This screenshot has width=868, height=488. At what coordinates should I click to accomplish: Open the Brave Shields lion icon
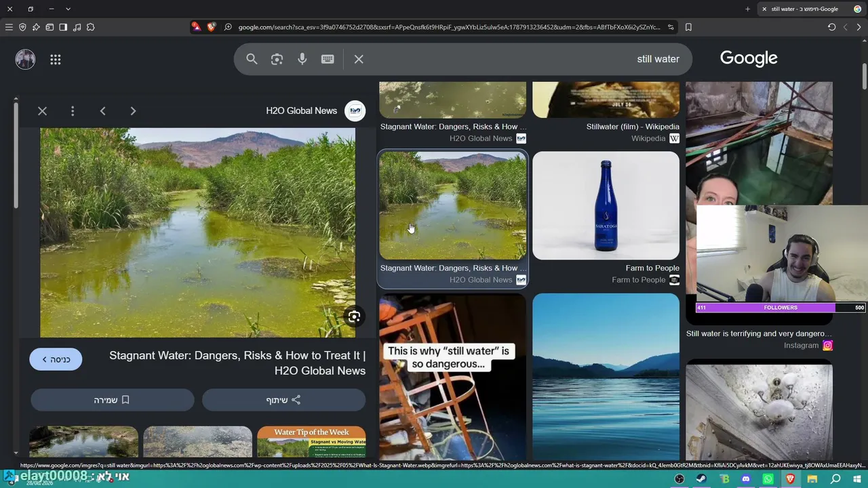(211, 27)
